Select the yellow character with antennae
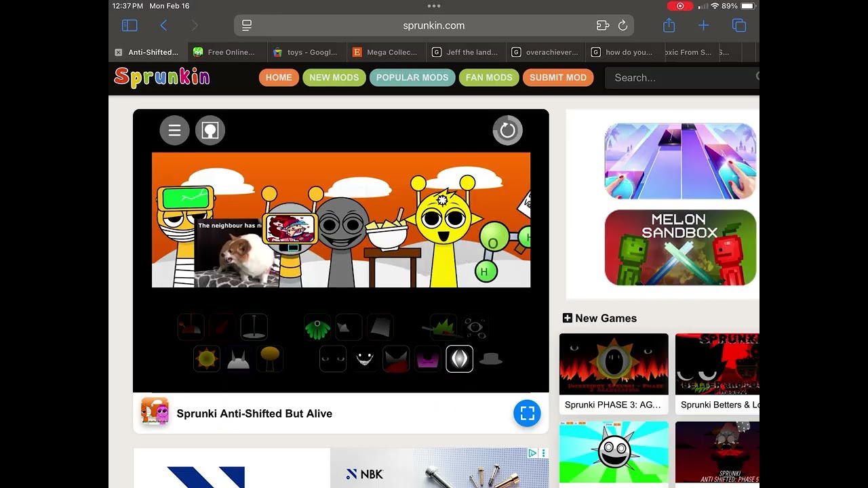The width and height of the screenshot is (868, 488). coord(445,230)
